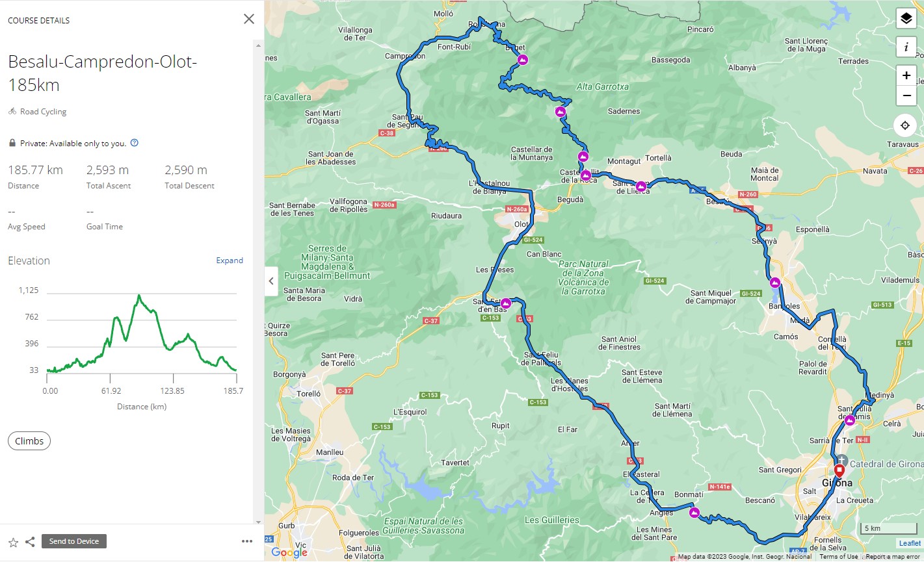Close the course details panel
The width and height of the screenshot is (924, 562).
[x=248, y=19]
